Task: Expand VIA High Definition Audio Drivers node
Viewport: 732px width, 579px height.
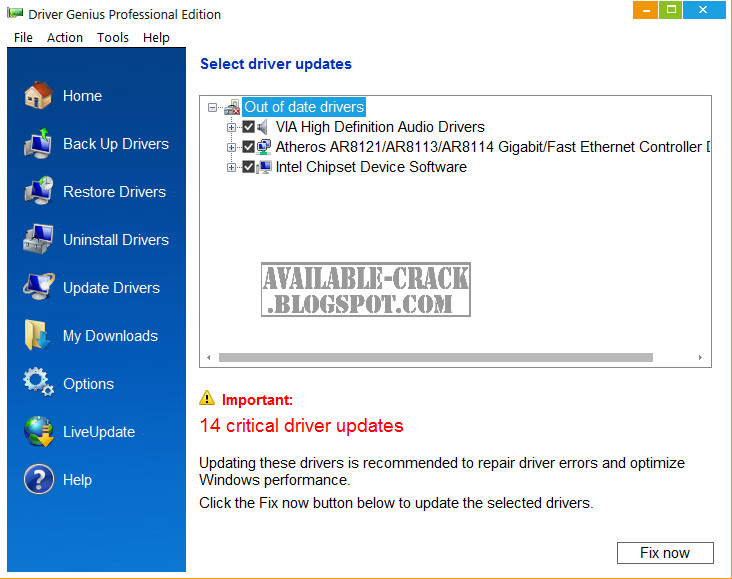Action: pyautogui.click(x=231, y=127)
